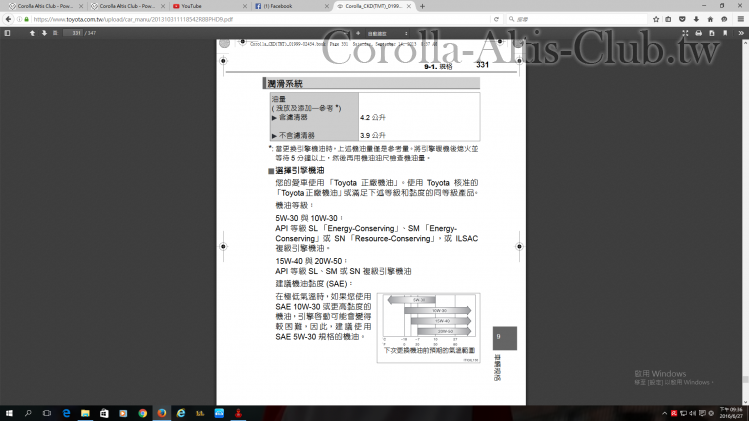Open the taskbar clock and date
Screen dimensions: 749x421
point(731,413)
